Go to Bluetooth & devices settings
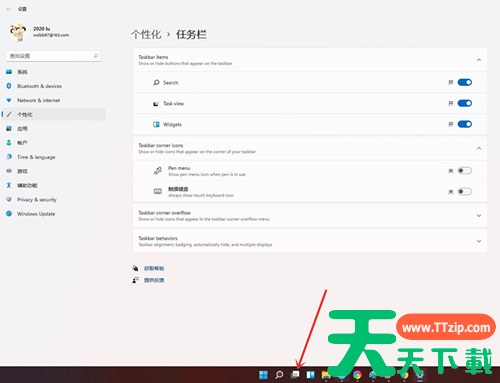500x383 pixels. click(53, 86)
